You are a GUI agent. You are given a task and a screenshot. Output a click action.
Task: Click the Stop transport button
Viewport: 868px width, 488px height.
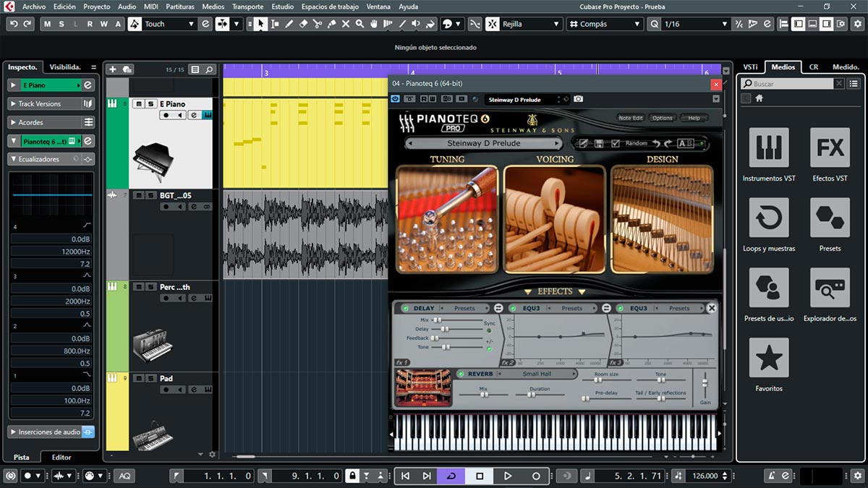click(479, 476)
